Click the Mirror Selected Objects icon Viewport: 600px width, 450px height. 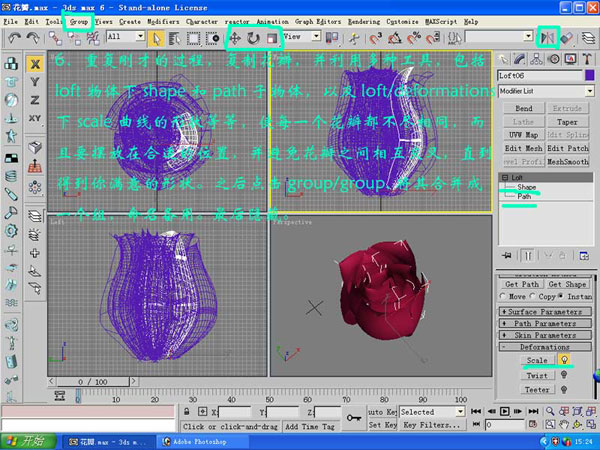(548, 38)
